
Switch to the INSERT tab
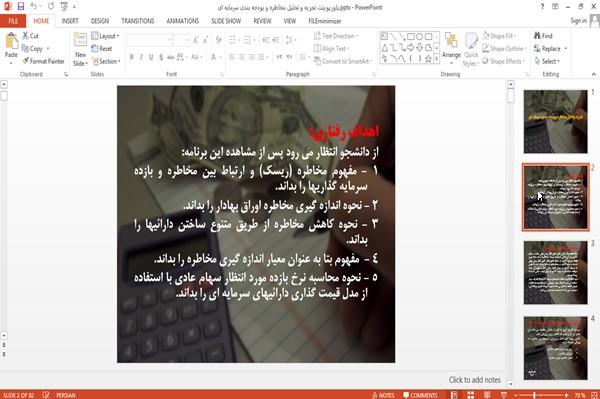tap(70, 21)
